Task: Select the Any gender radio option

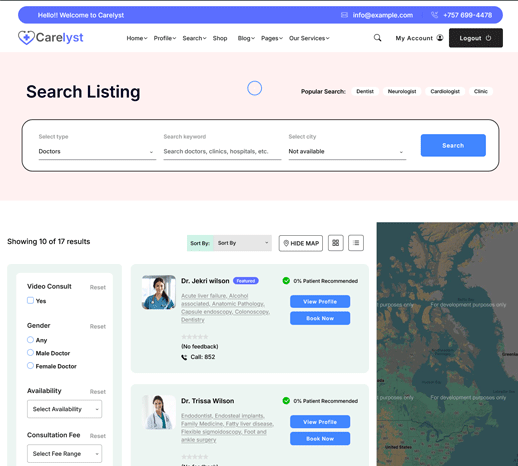Action: [x=30, y=340]
